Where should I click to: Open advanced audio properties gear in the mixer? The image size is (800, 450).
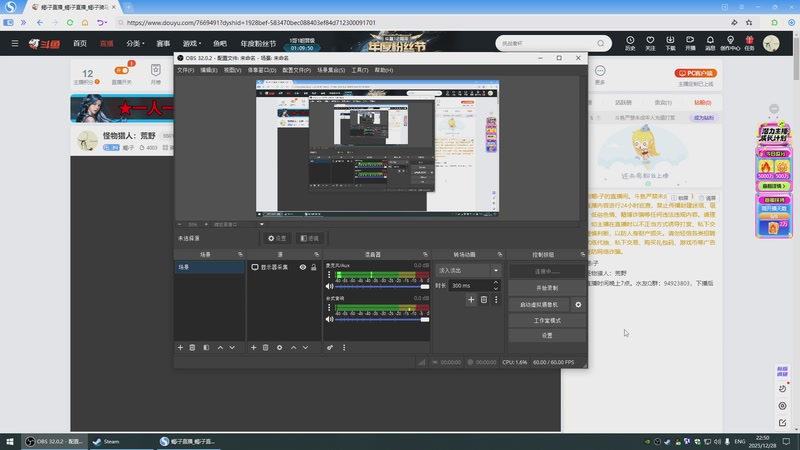click(x=329, y=347)
